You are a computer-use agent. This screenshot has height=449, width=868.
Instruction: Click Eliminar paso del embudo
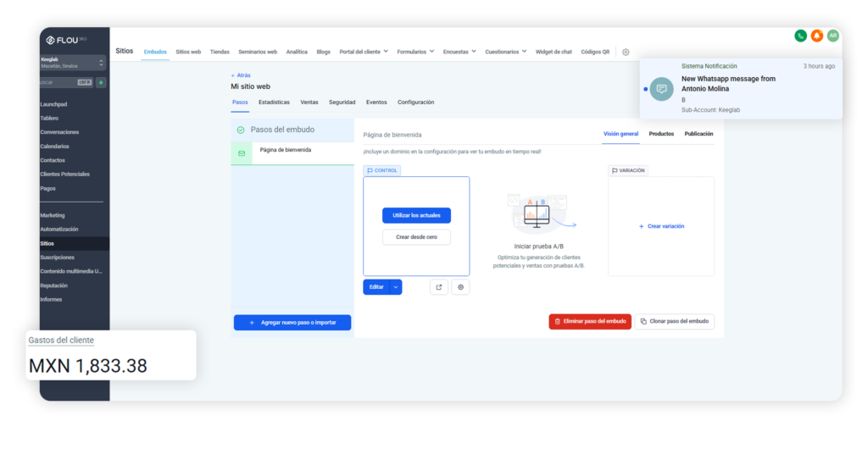(x=590, y=322)
